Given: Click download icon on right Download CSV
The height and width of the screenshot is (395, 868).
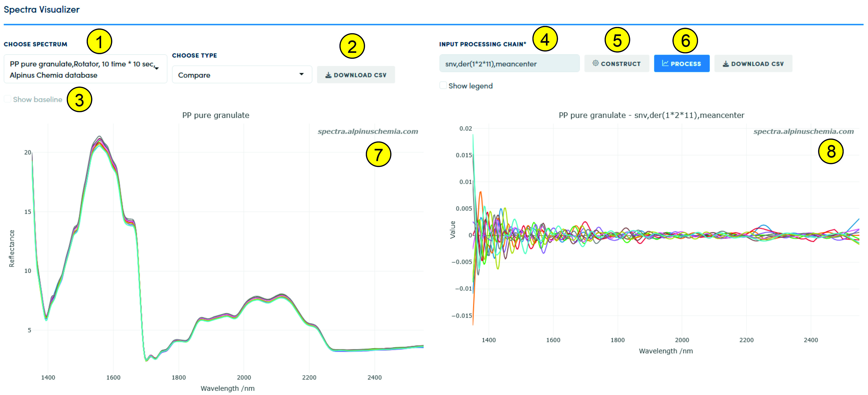Looking at the screenshot, I should [726, 63].
